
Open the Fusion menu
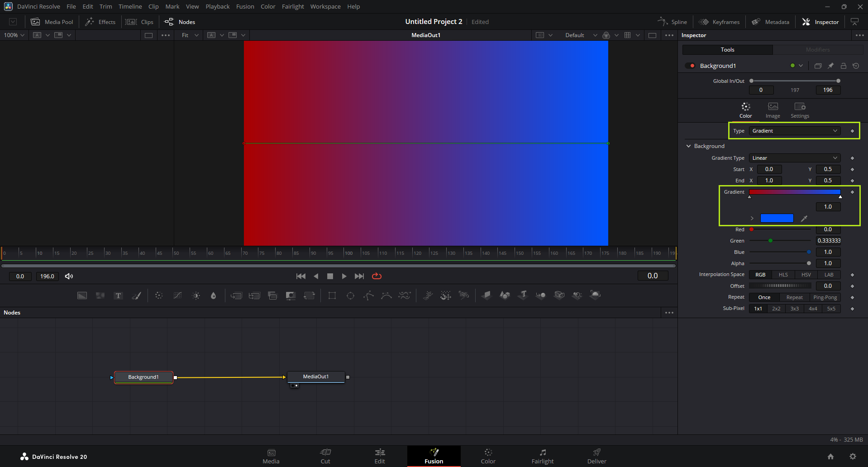coord(245,6)
